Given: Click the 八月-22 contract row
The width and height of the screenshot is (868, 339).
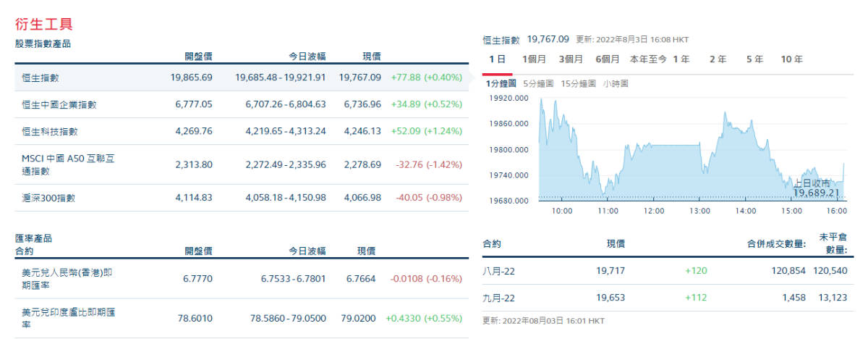Looking at the screenshot, I should coord(498,271).
